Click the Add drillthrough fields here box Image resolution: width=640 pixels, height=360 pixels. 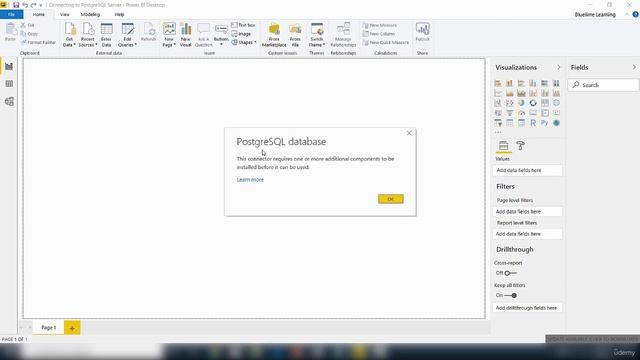pos(527,308)
